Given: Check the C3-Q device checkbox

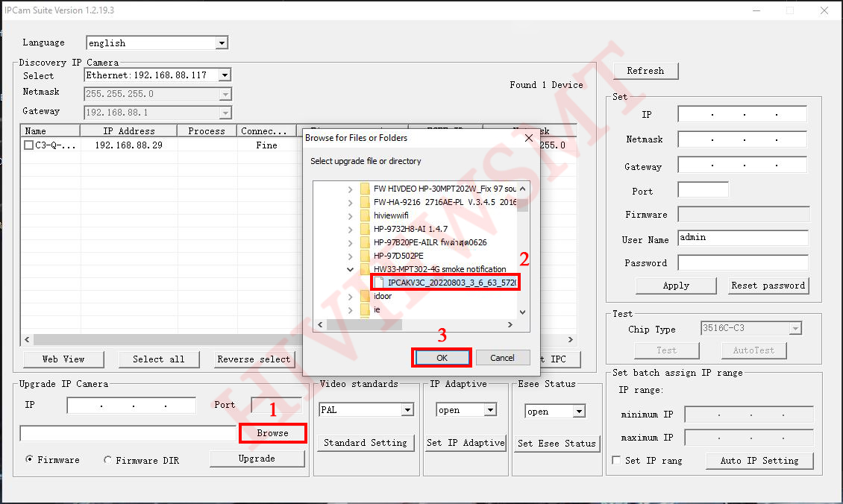Looking at the screenshot, I should click(x=28, y=145).
